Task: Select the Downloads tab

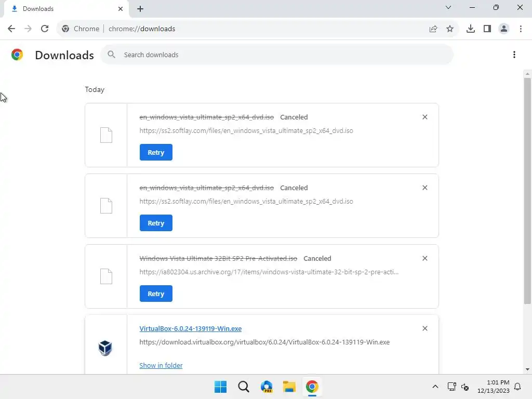Action: click(66, 9)
